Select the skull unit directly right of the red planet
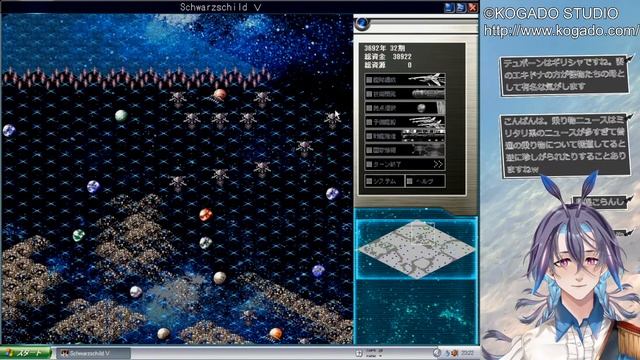 point(262,99)
